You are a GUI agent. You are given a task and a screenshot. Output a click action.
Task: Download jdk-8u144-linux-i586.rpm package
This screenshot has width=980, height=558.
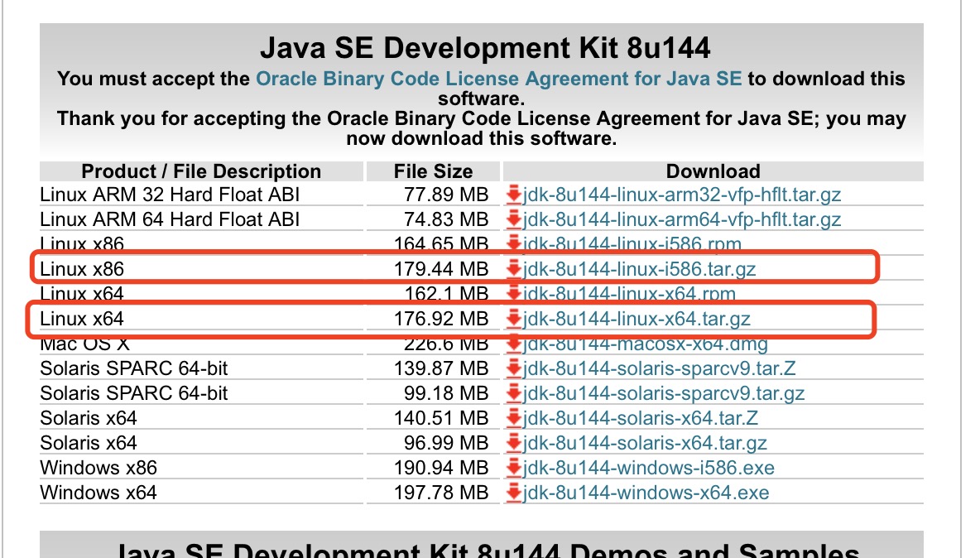tap(632, 244)
